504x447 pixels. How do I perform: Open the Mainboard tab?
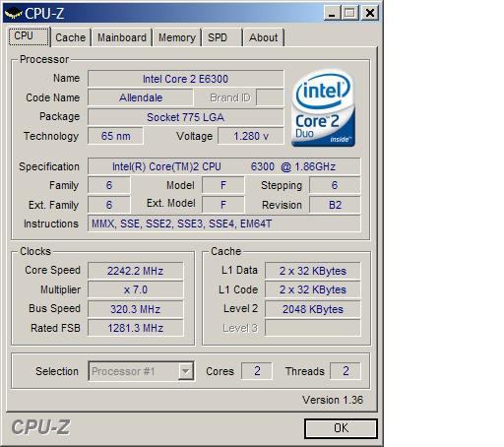[x=122, y=37]
